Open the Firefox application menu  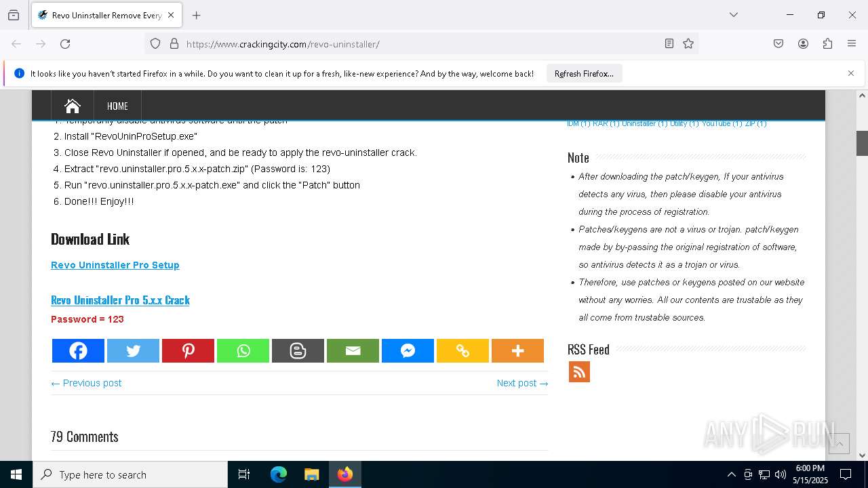(852, 43)
